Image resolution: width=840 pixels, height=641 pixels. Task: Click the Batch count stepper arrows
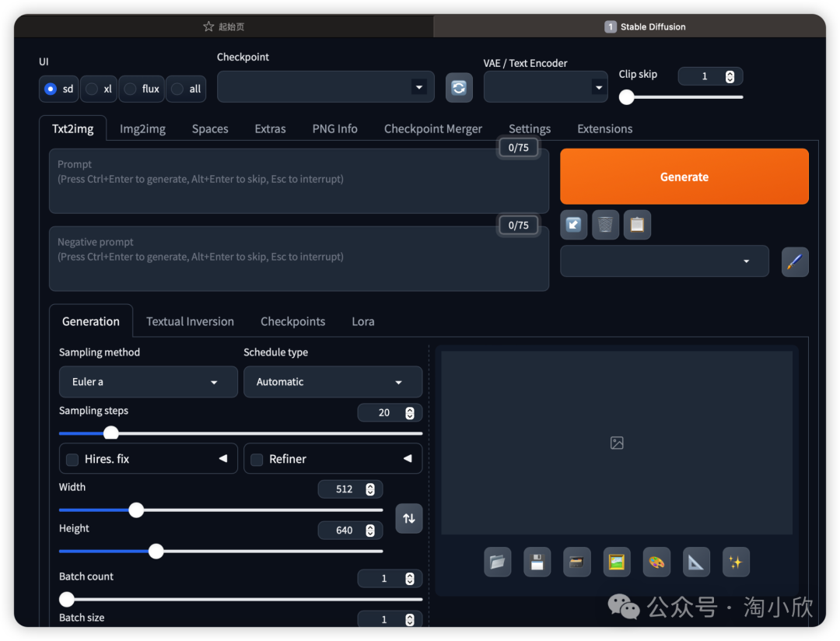pos(410,579)
